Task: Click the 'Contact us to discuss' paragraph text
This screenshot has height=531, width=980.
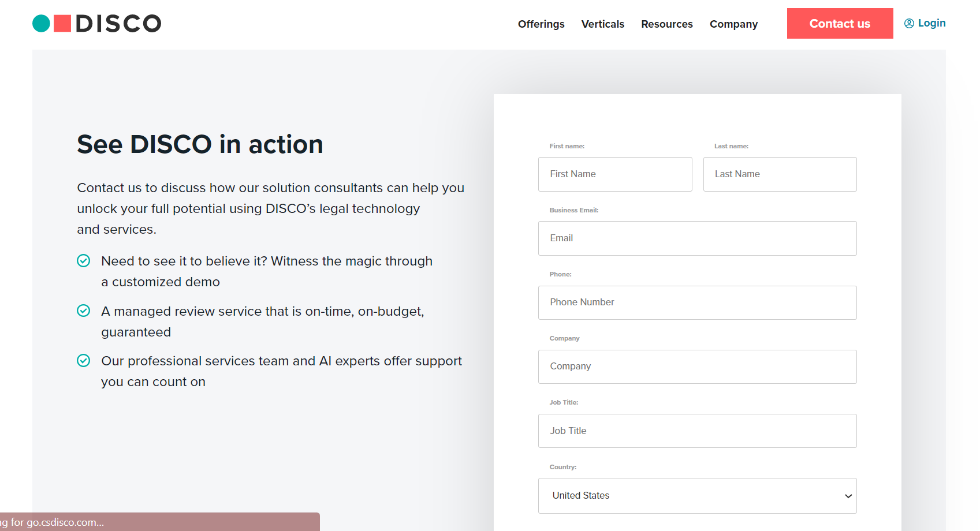Action: tap(270, 208)
